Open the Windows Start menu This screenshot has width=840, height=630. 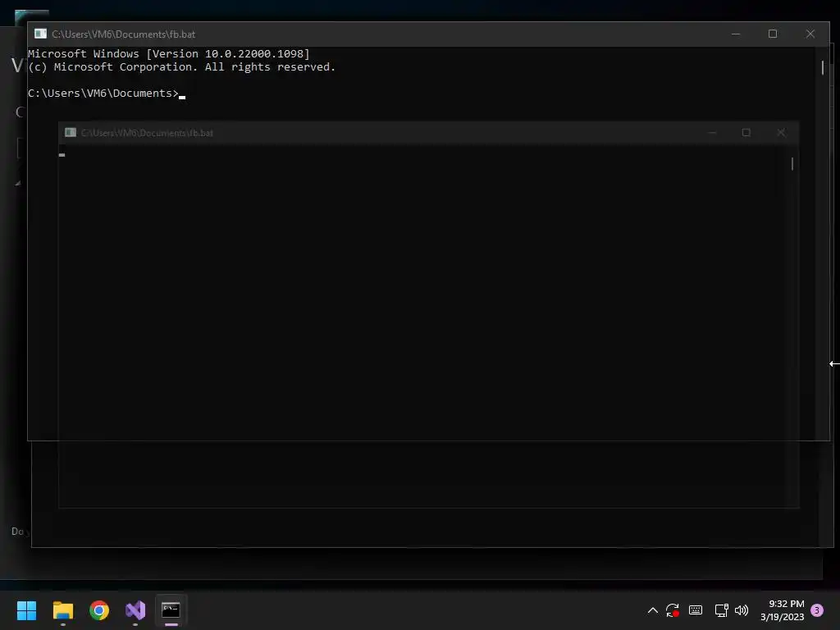[26, 610]
